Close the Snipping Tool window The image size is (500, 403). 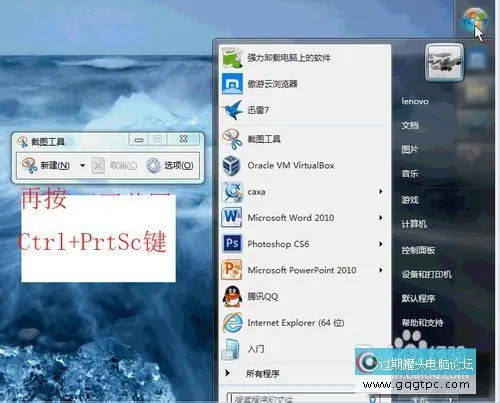[184, 139]
